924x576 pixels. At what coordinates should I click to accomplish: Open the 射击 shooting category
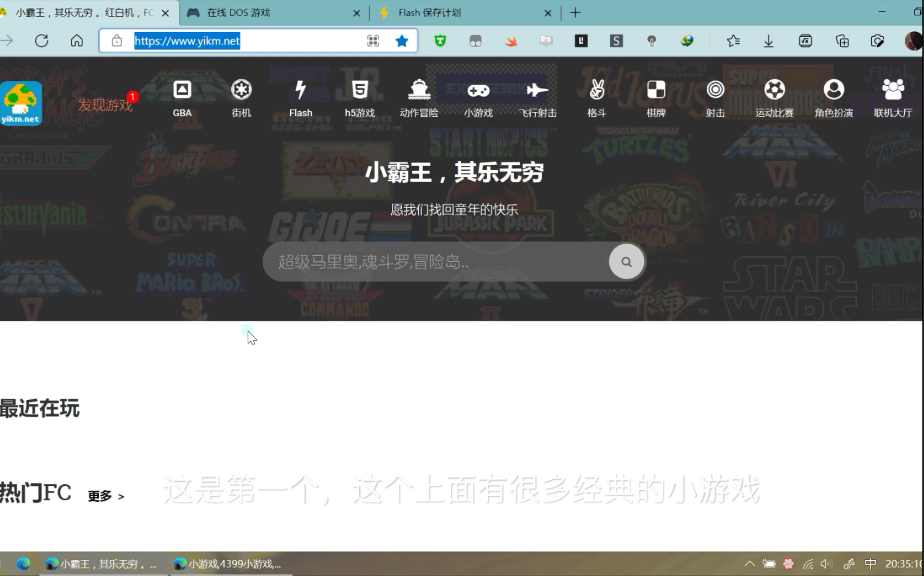coord(715,99)
